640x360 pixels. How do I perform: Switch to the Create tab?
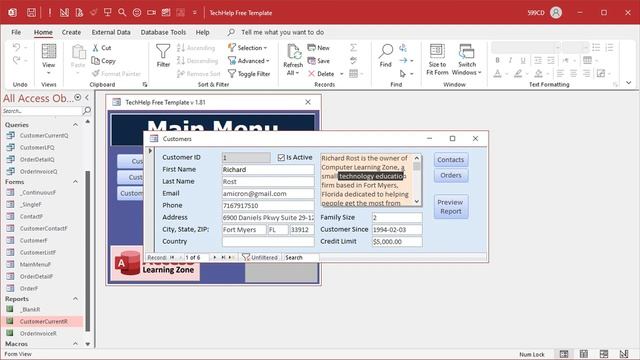click(71, 32)
